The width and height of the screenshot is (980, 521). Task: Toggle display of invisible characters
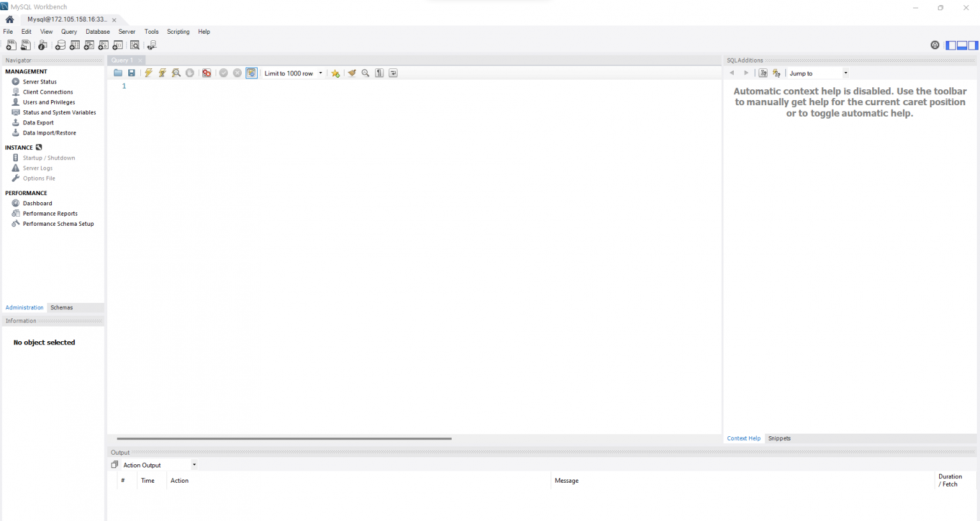(x=379, y=73)
